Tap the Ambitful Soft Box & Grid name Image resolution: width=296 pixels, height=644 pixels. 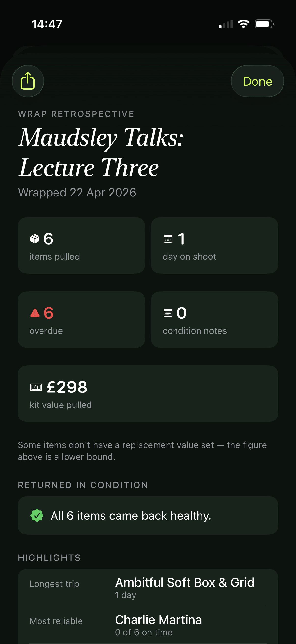click(x=185, y=583)
